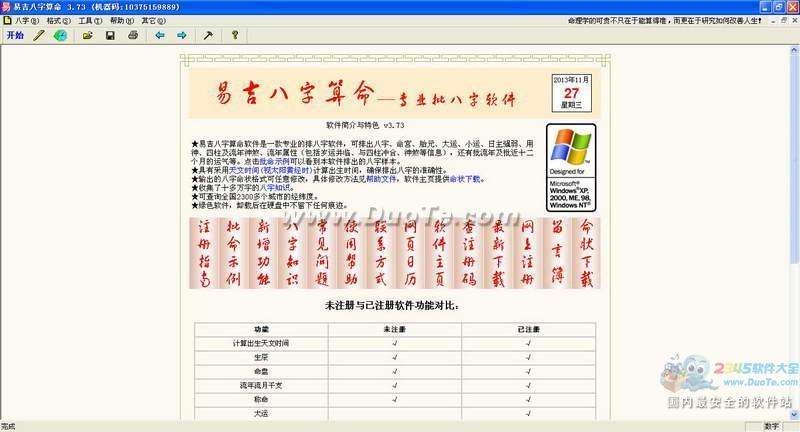The image size is (800, 432).
Task: Click the globe icon in toolbar
Action: tap(61, 35)
